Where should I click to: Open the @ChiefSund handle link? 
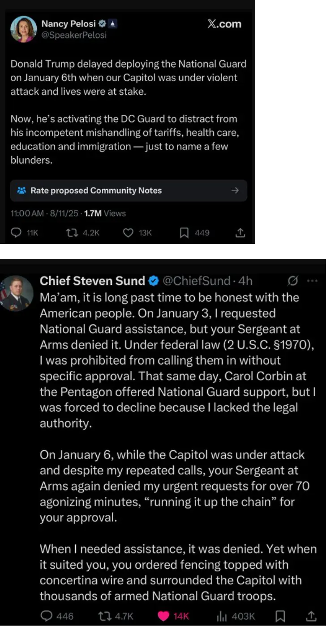[x=197, y=281]
